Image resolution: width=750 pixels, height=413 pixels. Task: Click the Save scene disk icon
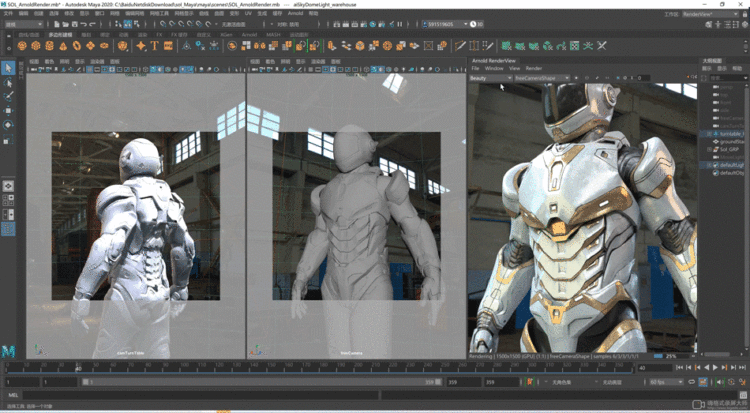(x=74, y=24)
